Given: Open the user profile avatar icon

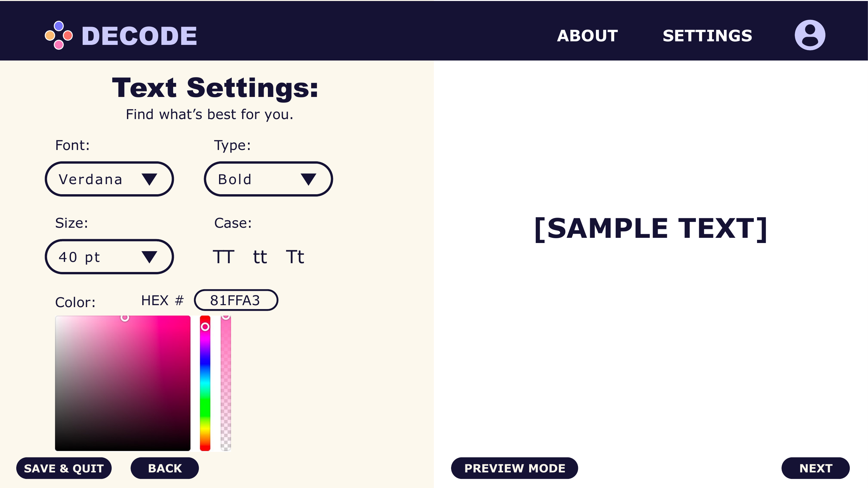Looking at the screenshot, I should pos(810,35).
